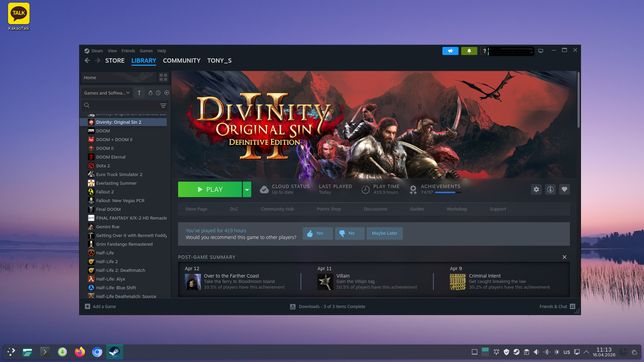Open the Games menu
This screenshot has height=362, width=644.
coord(146,51)
